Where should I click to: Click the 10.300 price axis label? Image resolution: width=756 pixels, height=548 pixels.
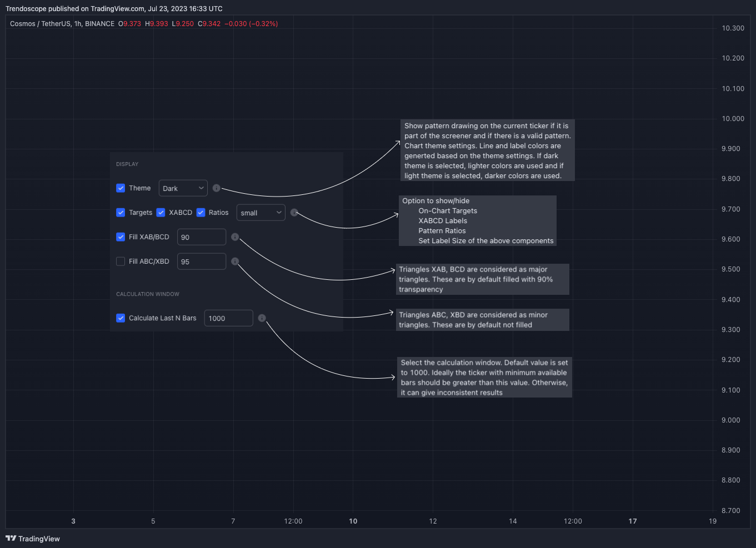tap(733, 28)
